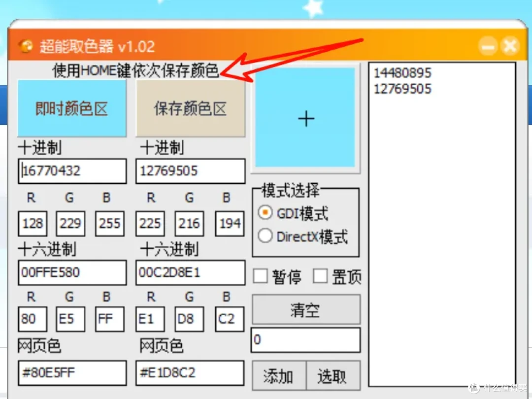Click the 选取 button

[x=333, y=375]
